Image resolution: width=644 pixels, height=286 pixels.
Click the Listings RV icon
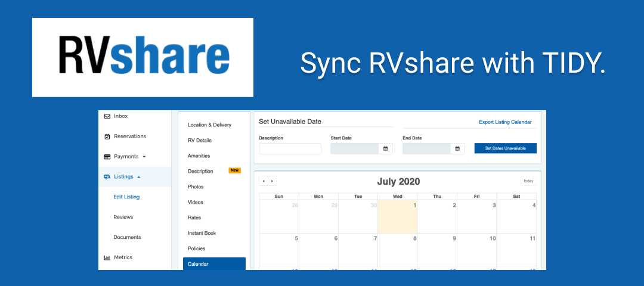click(107, 177)
